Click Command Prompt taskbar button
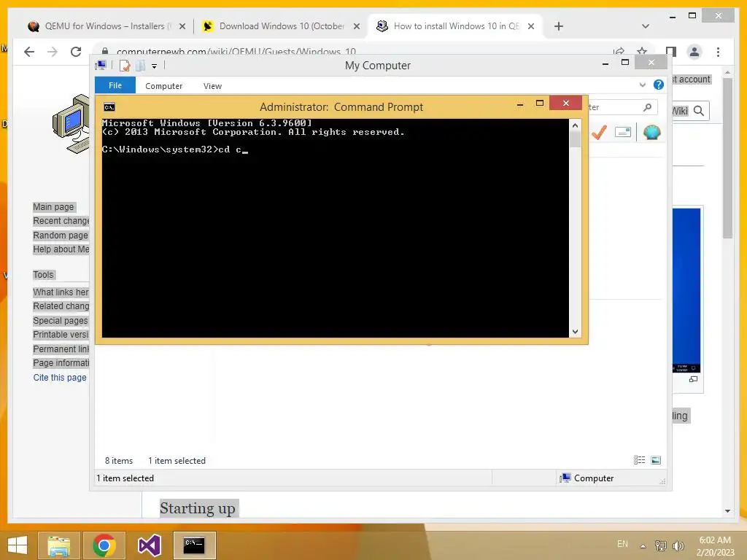 tap(194, 545)
